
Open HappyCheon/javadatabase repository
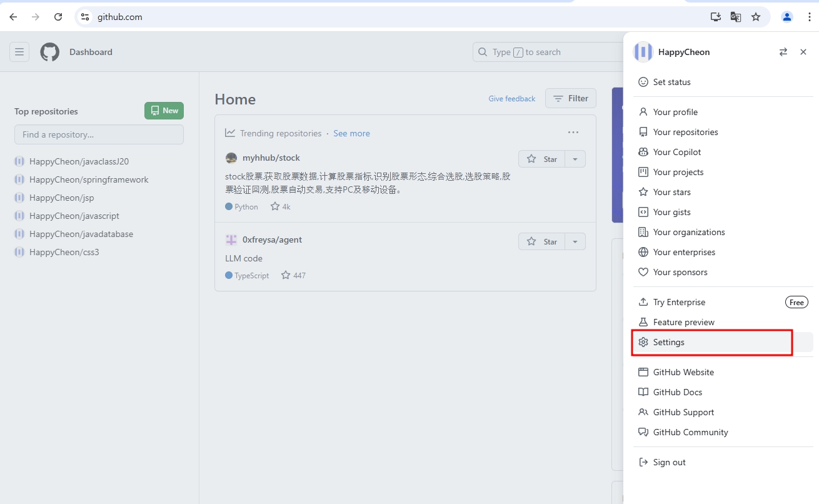[81, 234]
